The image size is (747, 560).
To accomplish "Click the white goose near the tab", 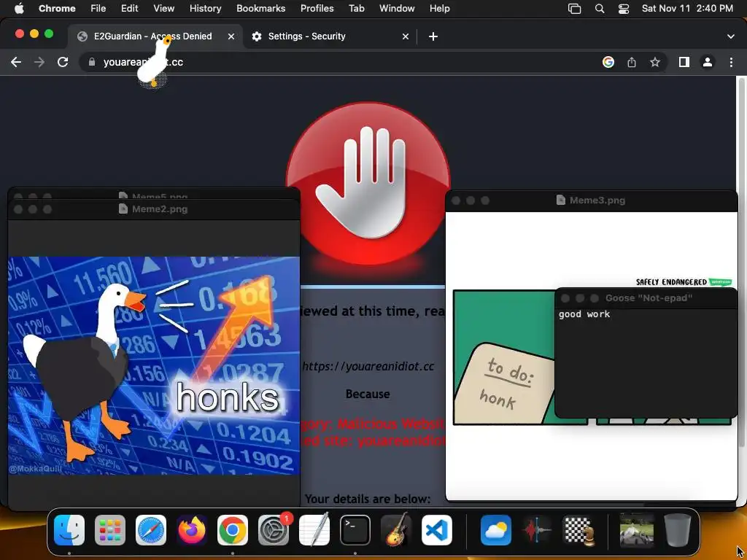I will click(155, 62).
